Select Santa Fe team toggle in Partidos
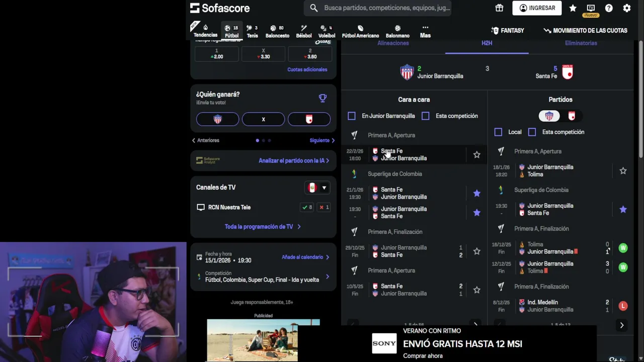644x362 pixels. [x=572, y=116]
